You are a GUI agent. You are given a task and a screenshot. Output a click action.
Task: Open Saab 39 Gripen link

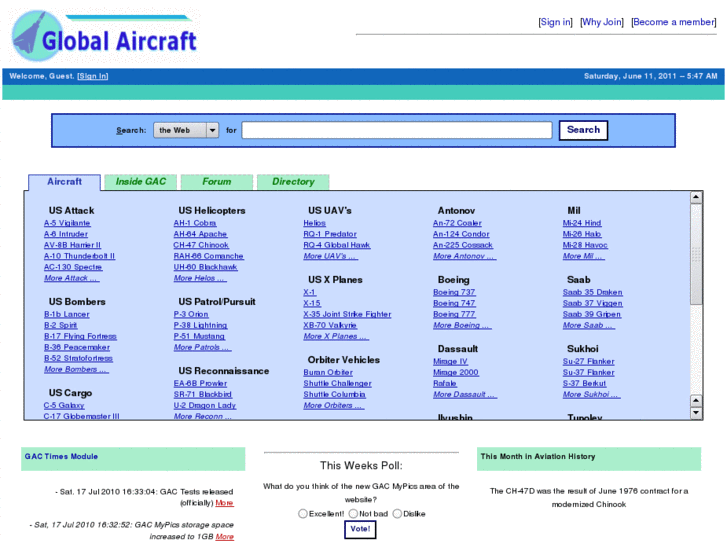[592, 314]
